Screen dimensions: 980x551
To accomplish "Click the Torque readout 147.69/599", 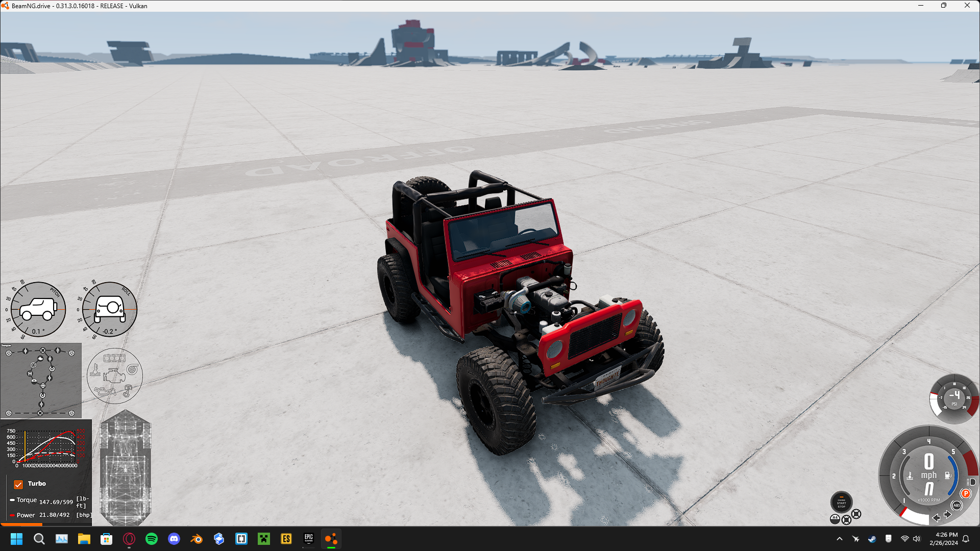I will coord(56,502).
